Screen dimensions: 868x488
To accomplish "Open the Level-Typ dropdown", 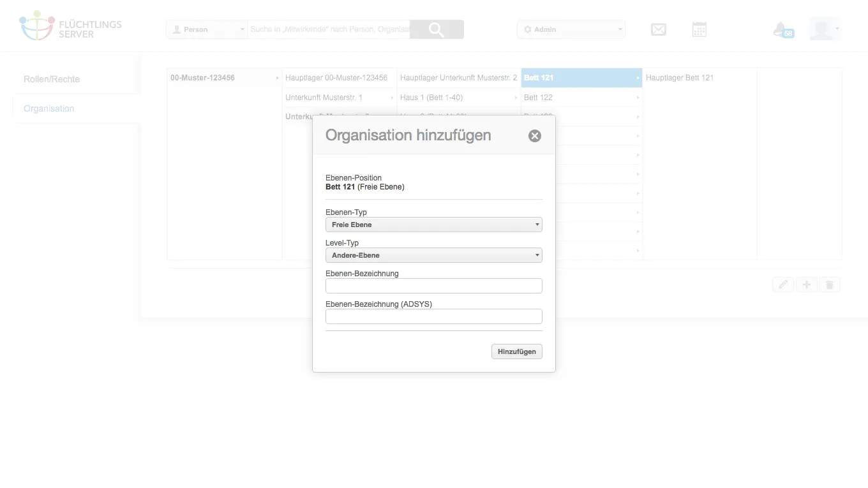I will [x=434, y=255].
